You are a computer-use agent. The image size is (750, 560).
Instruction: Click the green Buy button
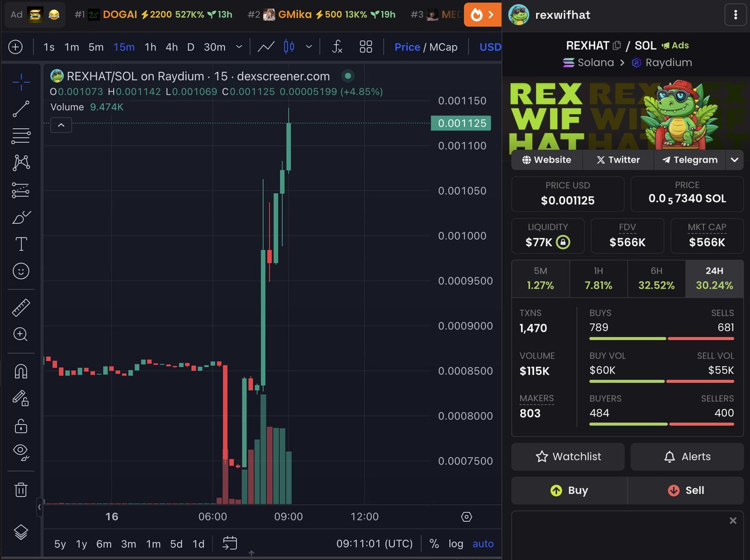coord(569,491)
